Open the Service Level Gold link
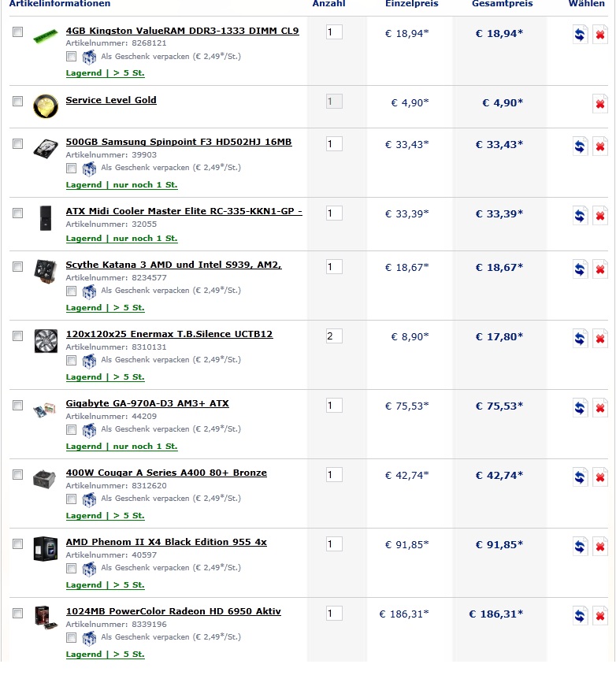The width and height of the screenshot is (616, 690). [x=111, y=100]
